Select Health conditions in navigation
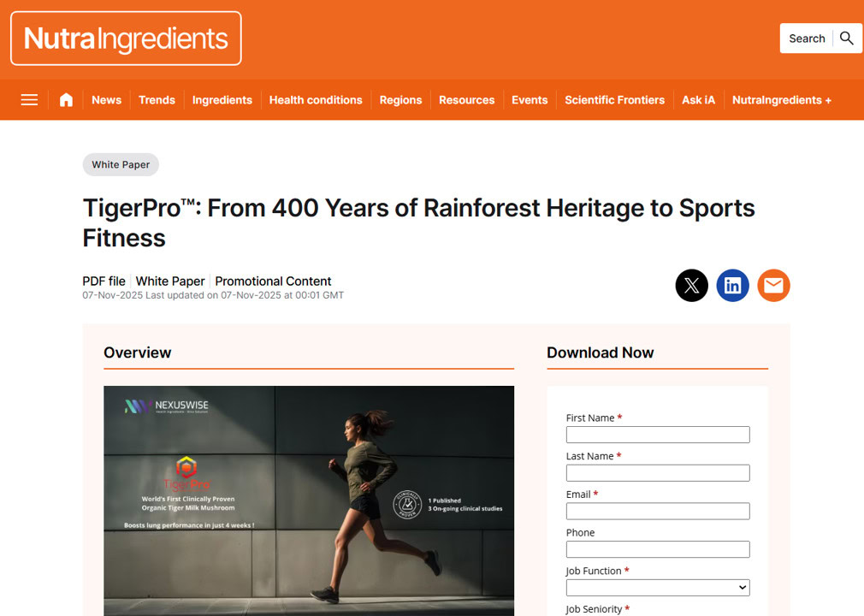Screen dimensions: 864x616 pos(316,100)
